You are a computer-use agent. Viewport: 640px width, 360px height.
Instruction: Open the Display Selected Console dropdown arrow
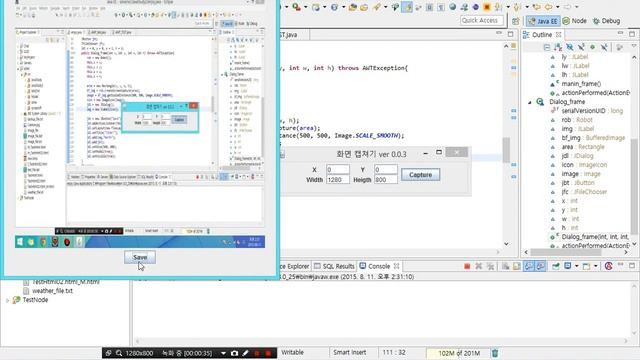coord(576,266)
